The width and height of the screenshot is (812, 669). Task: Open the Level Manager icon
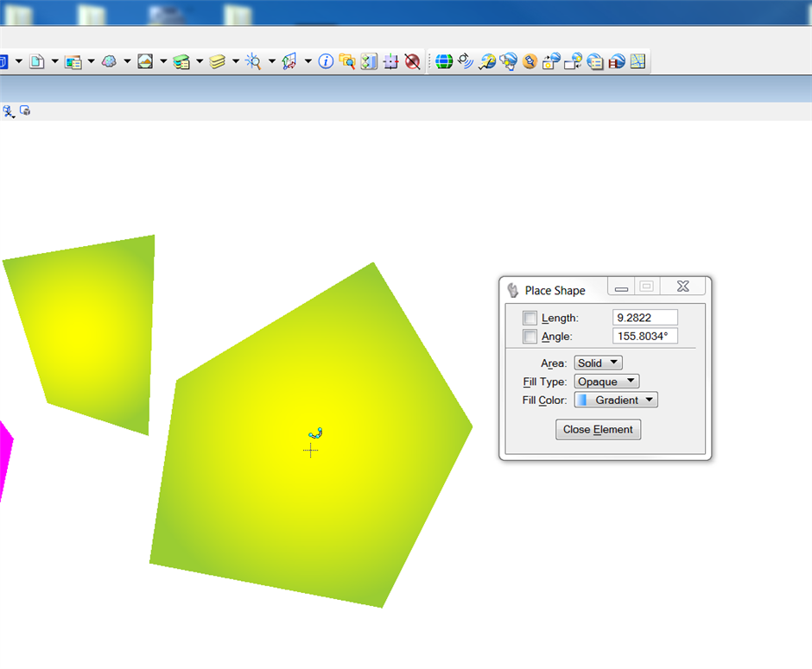(181, 61)
